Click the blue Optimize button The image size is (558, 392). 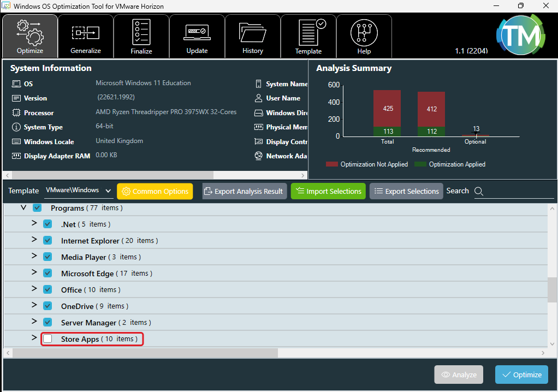[521, 375]
